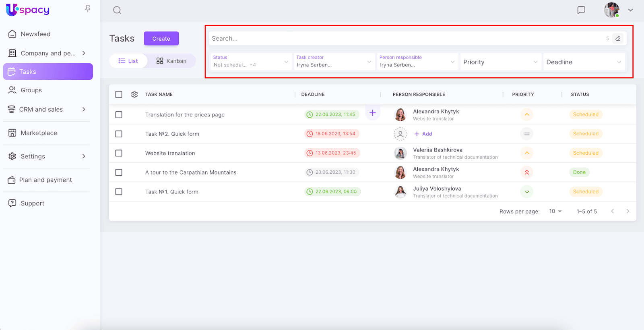This screenshot has width=644, height=330.
Task: Expand the Deadline filter dropdown
Action: [583, 62]
